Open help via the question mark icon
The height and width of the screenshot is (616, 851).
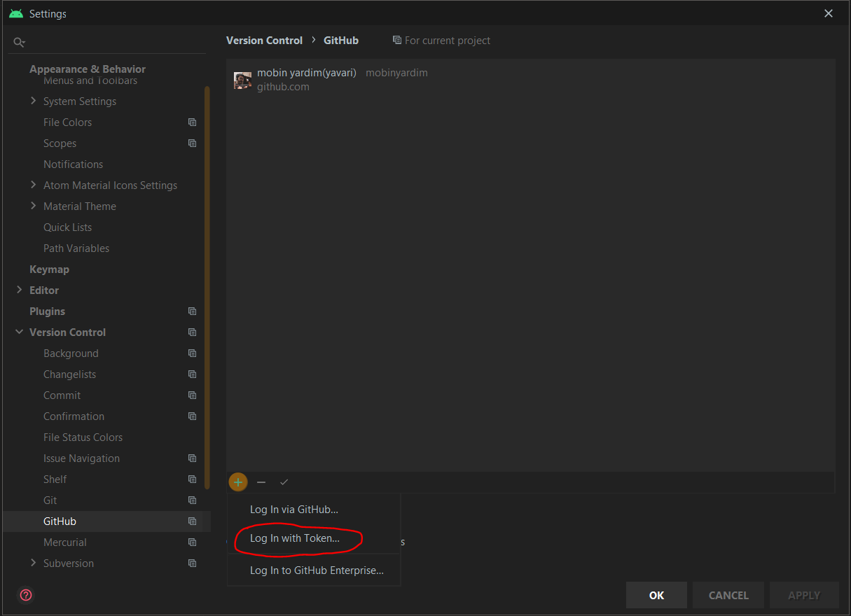[x=26, y=596]
